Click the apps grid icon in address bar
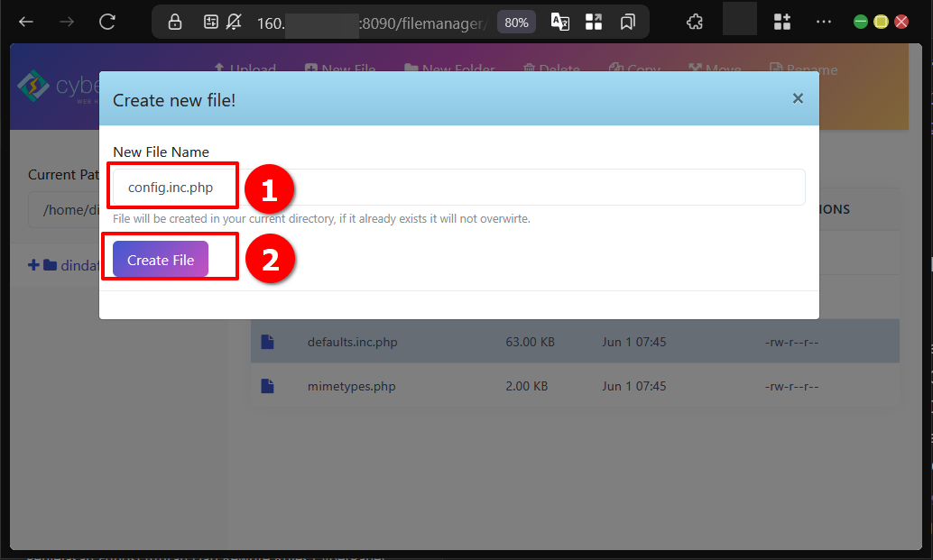The image size is (933, 560). click(594, 23)
